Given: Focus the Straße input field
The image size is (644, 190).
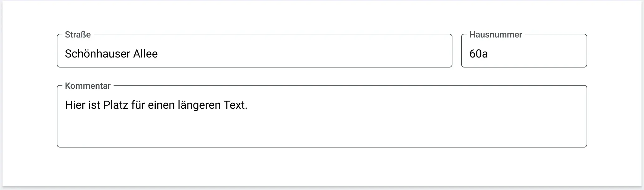Looking at the screenshot, I should (x=254, y=51).
